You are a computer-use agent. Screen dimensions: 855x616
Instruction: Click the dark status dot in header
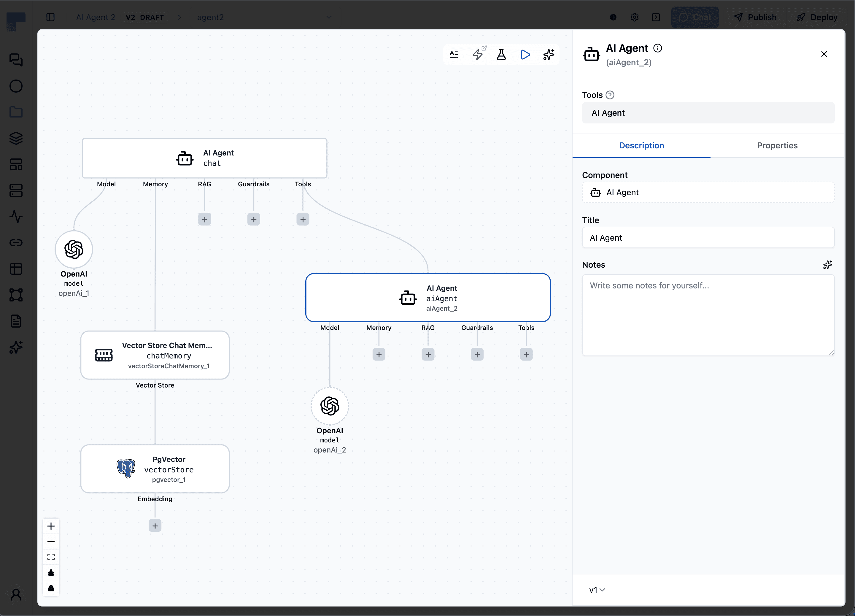(613, 17)
